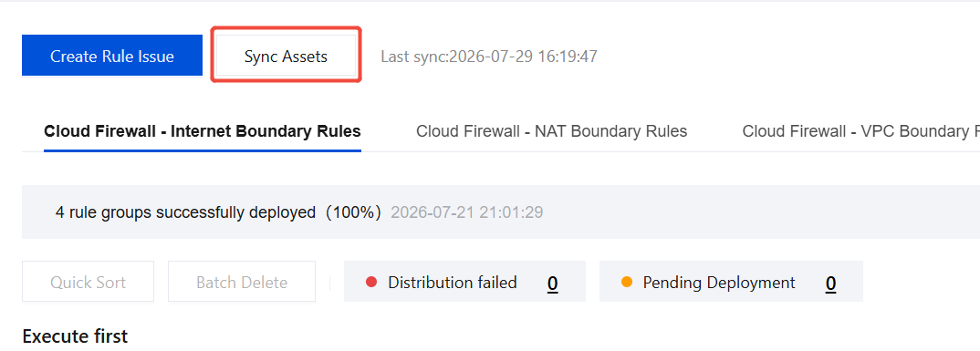Switch to Cloud Firewall - VPC Boundary tab
Viewport: 980px width, 351px height.
860,131
